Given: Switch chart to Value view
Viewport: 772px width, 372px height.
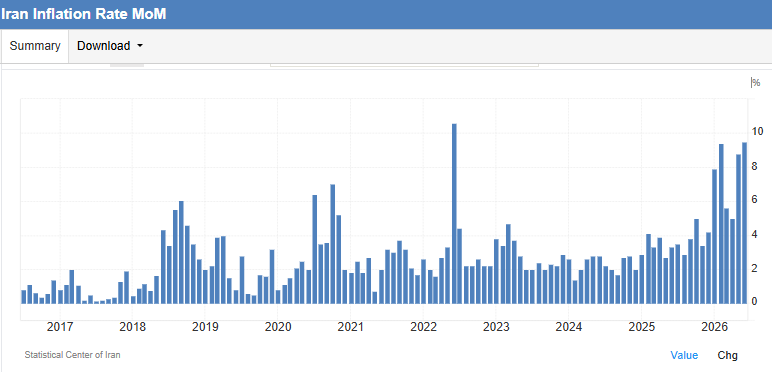Looking at the screenshot, I should click(x=684, y=355).
